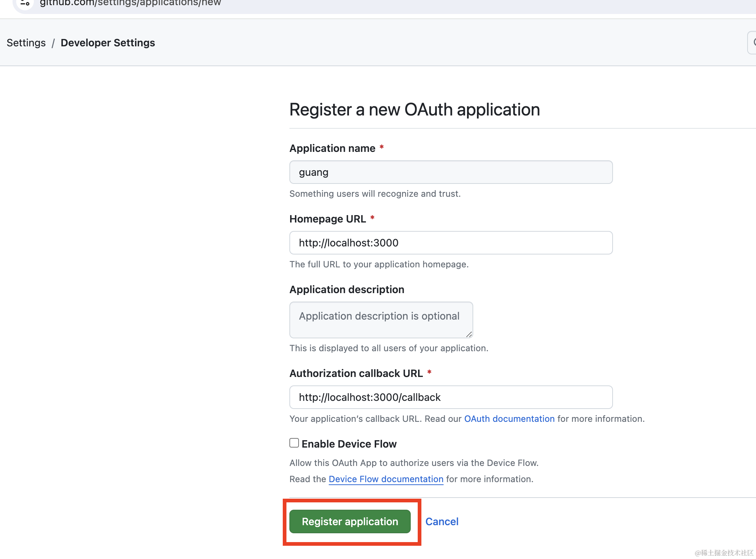Click the site information icon in address bar
The height and width of the screenshot is (559, 756).
(25, 3)
